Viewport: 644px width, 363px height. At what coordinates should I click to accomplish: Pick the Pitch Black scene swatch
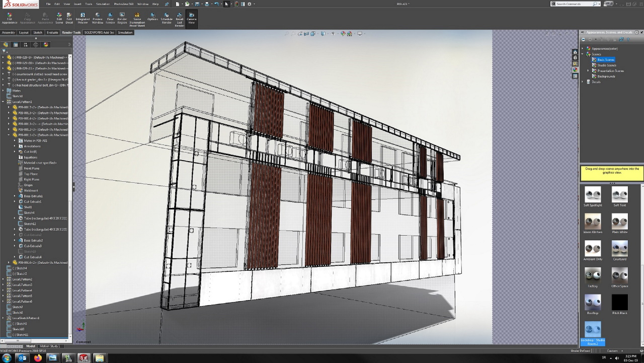tap(619, 302)
